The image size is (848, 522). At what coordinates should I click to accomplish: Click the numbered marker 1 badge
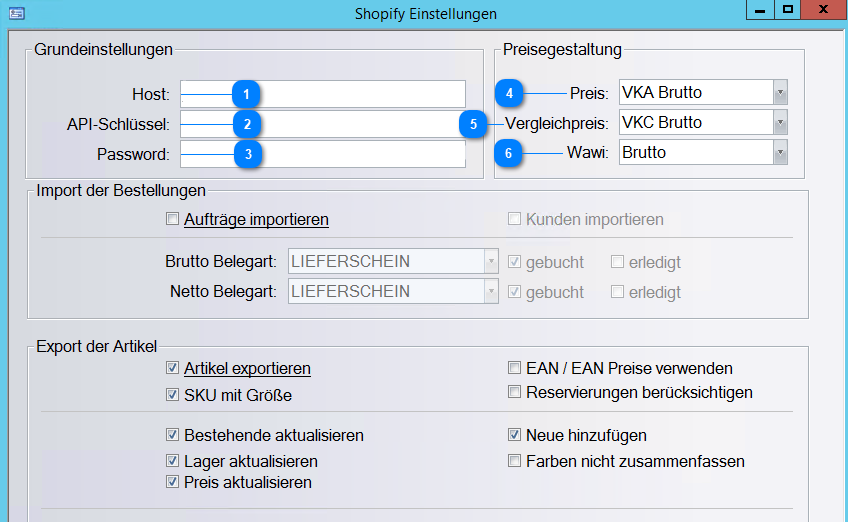(x=246, y=94)
